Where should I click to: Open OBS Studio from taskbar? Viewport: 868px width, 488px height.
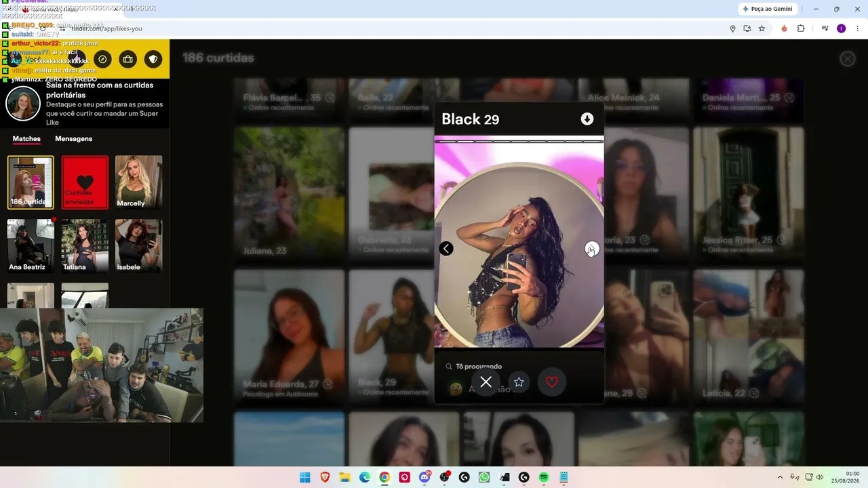444,478
